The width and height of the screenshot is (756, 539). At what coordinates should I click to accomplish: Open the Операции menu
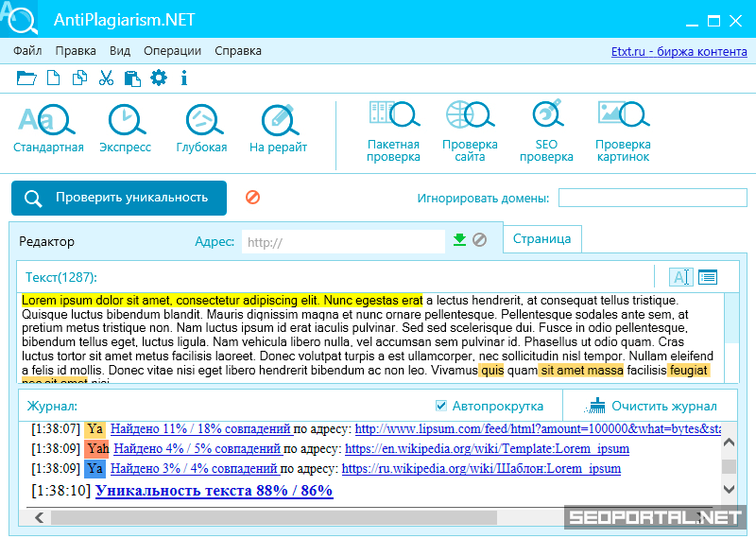click(172, 51)
